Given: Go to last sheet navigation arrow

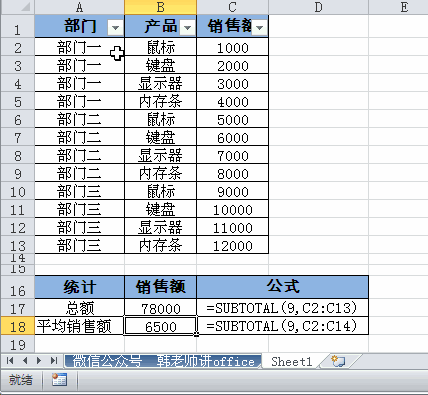Looking at the screenshot, I should click(54, 360).
